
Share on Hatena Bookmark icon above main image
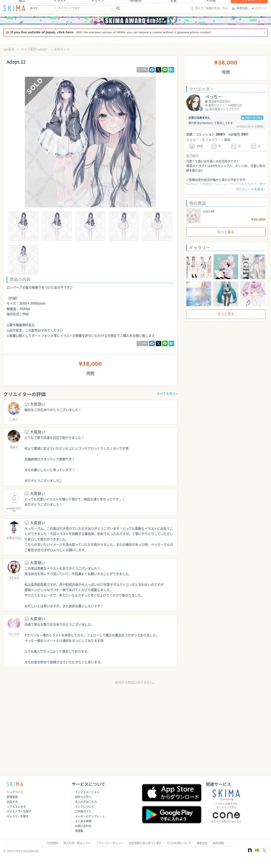point(171,70)
